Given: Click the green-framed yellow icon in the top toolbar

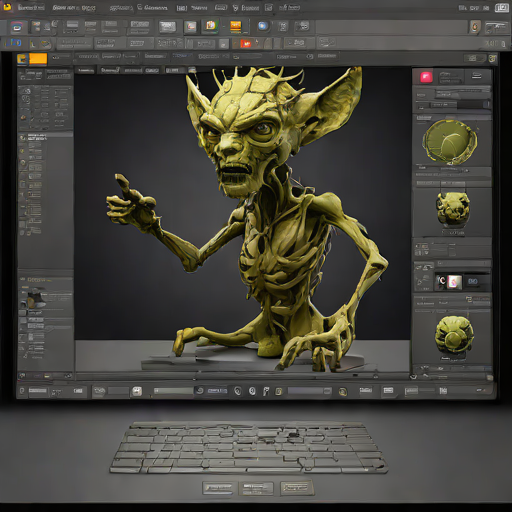Looking at the screenshot, I should [x=211, y=26].
